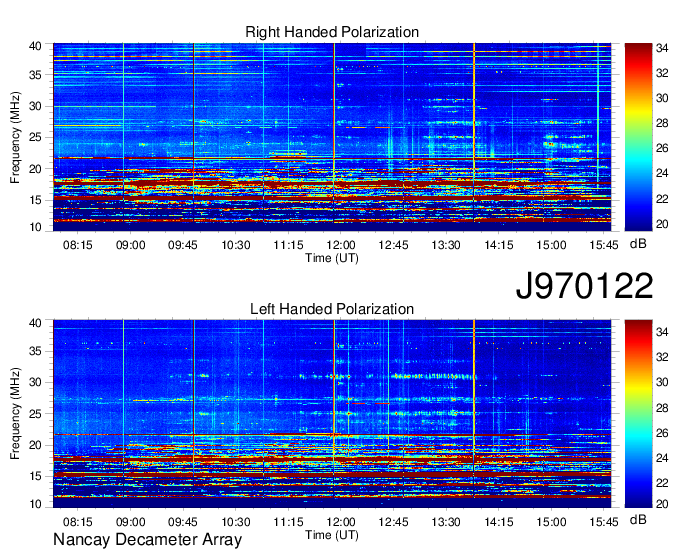Click the 12:00 time tick of Right Handed plot

tap(341, 245)
